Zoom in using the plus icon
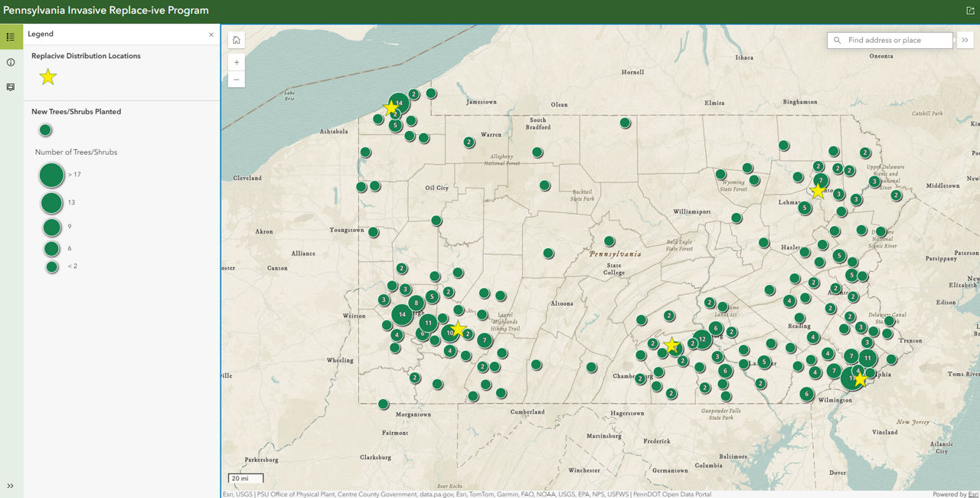The width and height of the screenshot is (980, 498). click(237, 61)
